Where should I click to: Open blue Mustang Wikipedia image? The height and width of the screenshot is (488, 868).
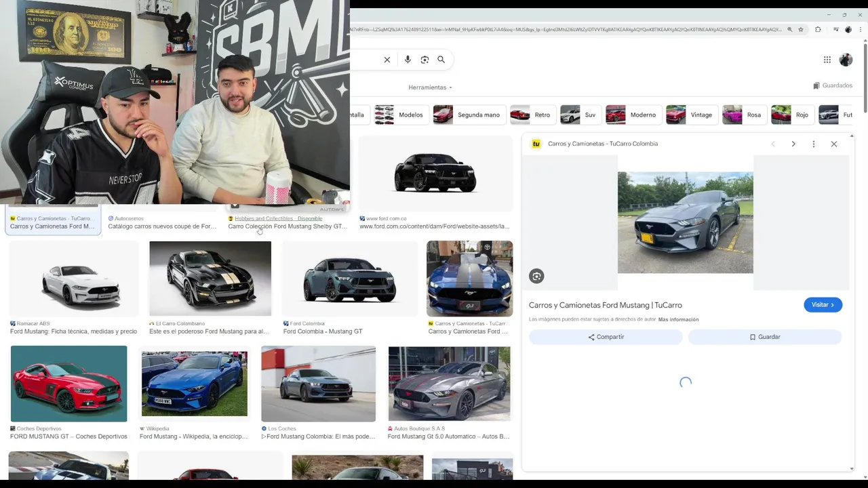point(194,384)
